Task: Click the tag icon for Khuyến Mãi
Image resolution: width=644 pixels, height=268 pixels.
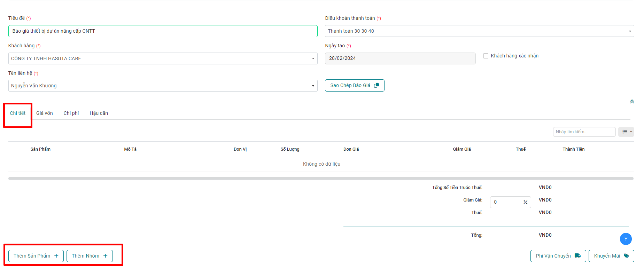Action: click(x=626, y=256)
